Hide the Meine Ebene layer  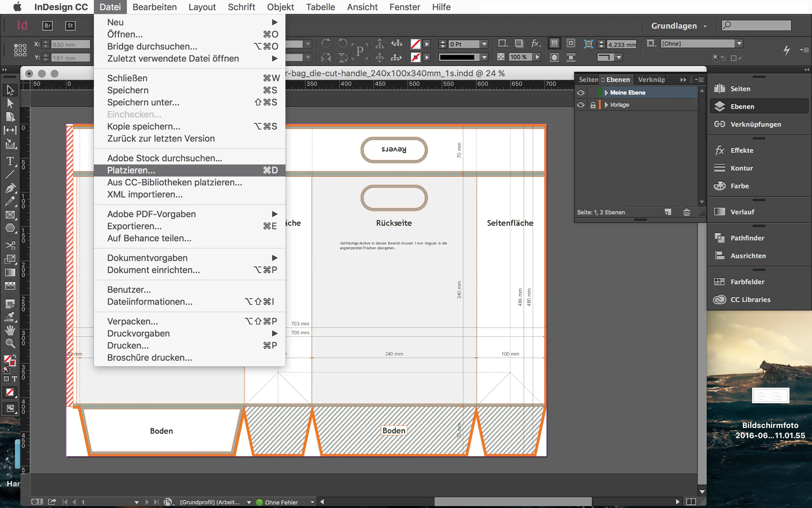(x=581, y=92)
